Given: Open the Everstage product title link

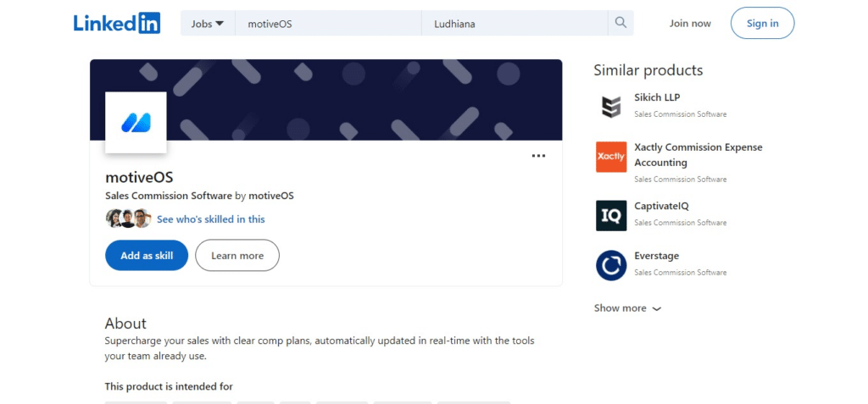Looking at the screenshot, I should point(657,256).
